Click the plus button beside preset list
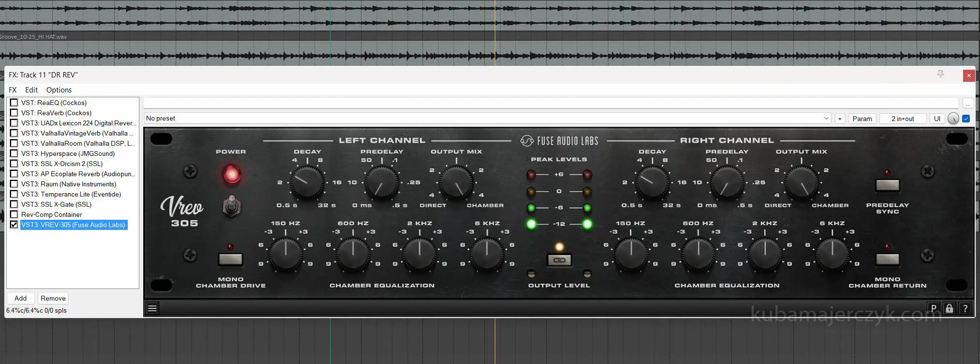 point(840,119)
